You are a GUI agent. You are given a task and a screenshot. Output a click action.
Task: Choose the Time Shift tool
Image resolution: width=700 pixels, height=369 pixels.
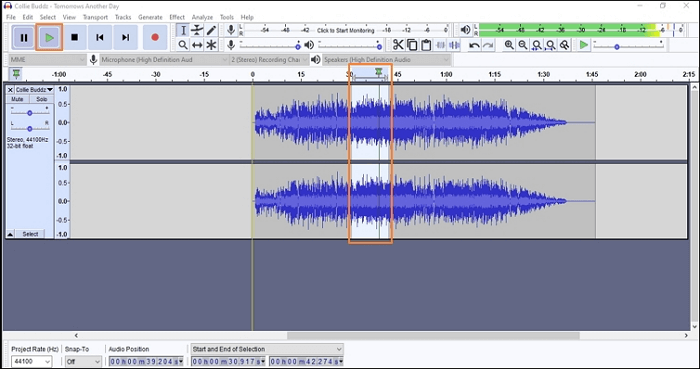tap(197, 45)
